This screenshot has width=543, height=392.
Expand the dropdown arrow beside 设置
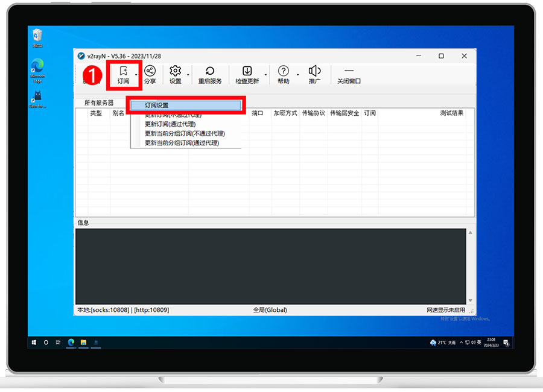pyautogui.click(x=189, y=75)
